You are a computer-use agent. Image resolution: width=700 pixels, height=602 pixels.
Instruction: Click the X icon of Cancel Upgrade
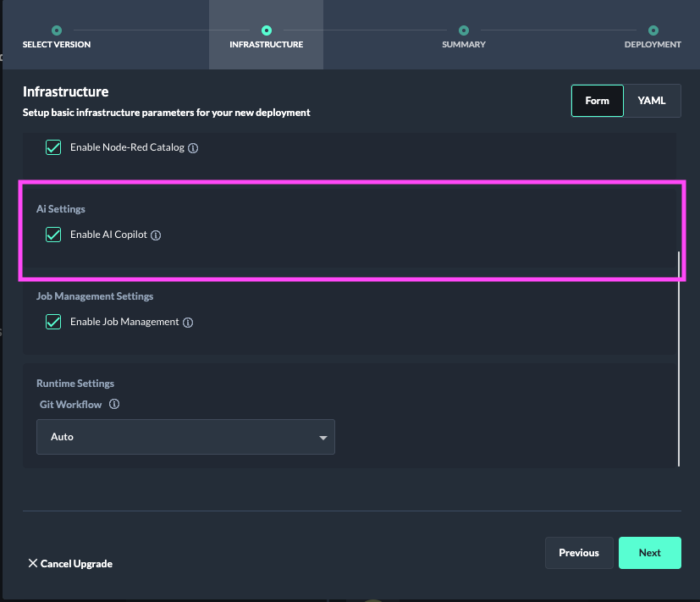point(33,563)
